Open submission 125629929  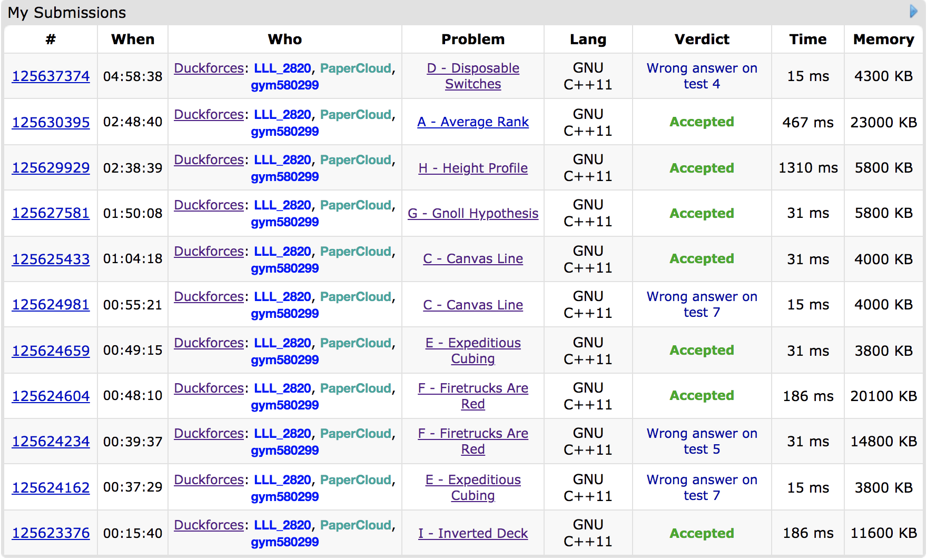(x=51, y=168)
